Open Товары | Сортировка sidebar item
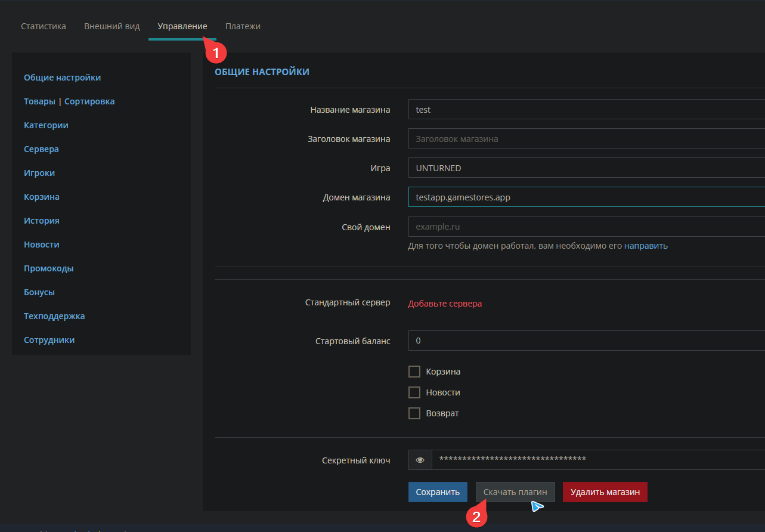 point(69,101)
